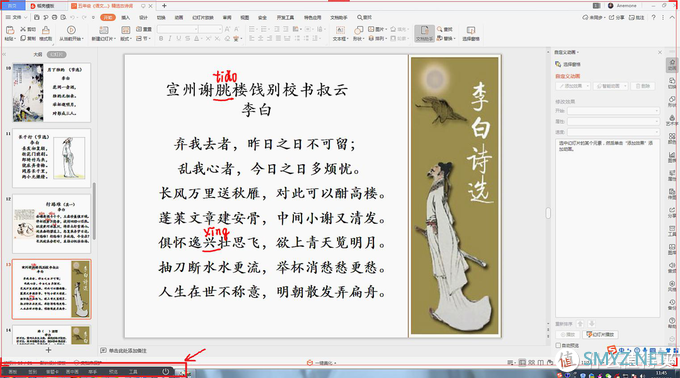680x378 pixels.
Task: Switch to the Slide Show ribbon tab
Action: pos(203,17)
